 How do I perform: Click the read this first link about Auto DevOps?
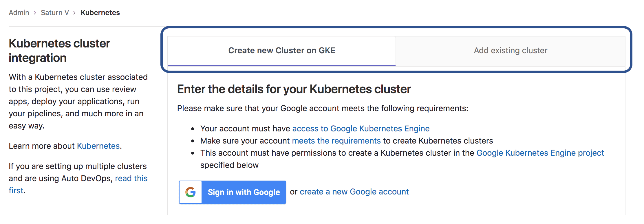[x=131, y=178]
